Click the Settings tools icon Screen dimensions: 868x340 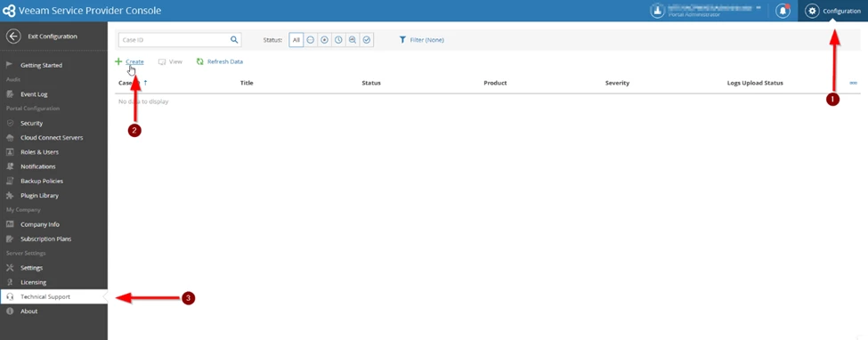click(10, 267)
